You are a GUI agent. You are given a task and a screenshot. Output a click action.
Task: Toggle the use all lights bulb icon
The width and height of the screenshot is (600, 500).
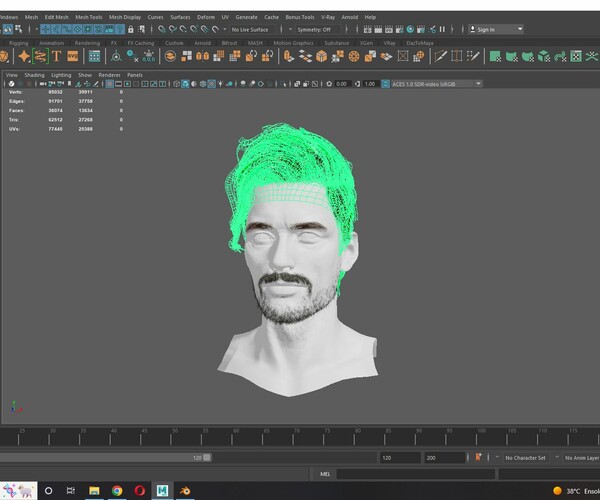(x=220, y=84)
